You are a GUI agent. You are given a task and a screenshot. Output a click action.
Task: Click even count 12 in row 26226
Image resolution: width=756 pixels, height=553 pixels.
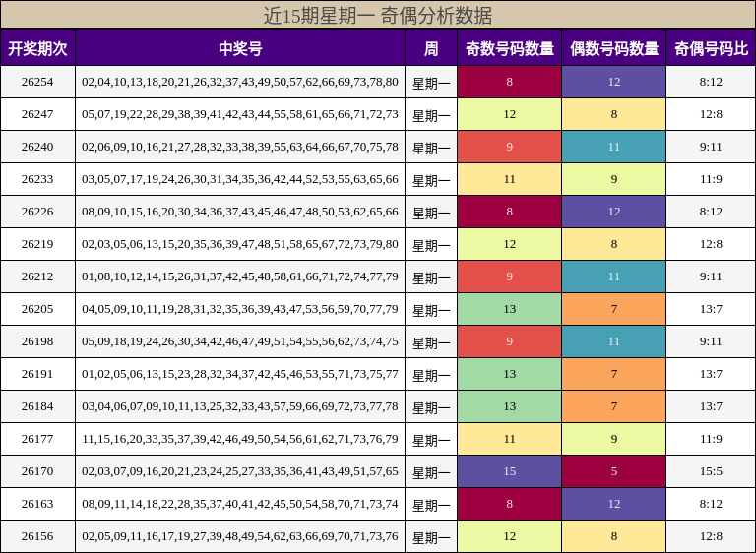614,212
